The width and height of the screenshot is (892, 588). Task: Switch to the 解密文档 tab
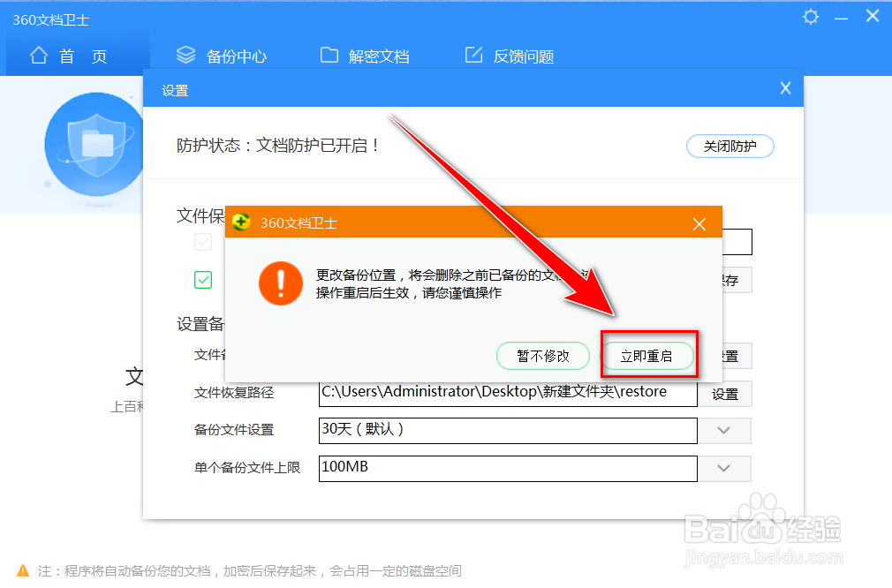pos(365,56)
